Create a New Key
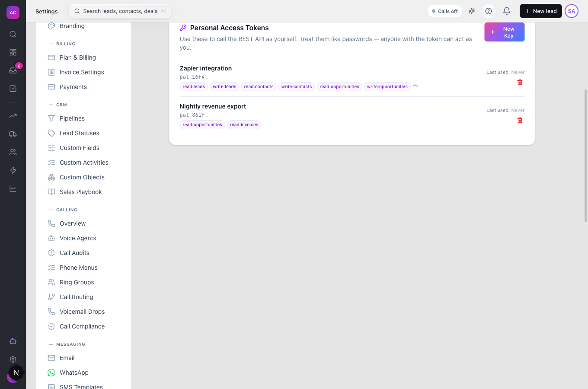Image resolution: width=588 pixels, height=389 pixels. coord(504,32)
